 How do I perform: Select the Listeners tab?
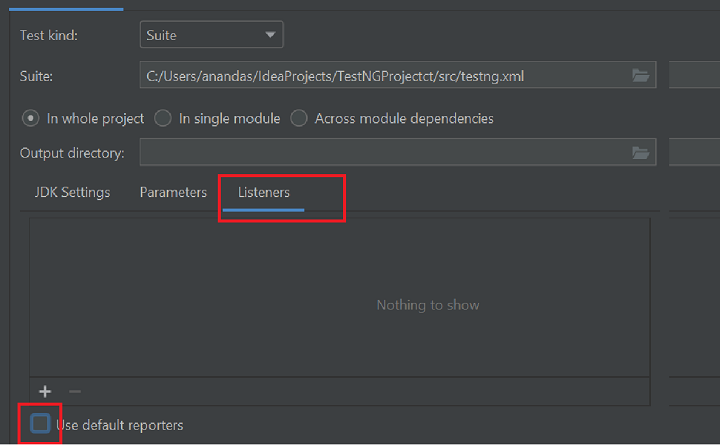pyautogui.click(x=264, y=192)
